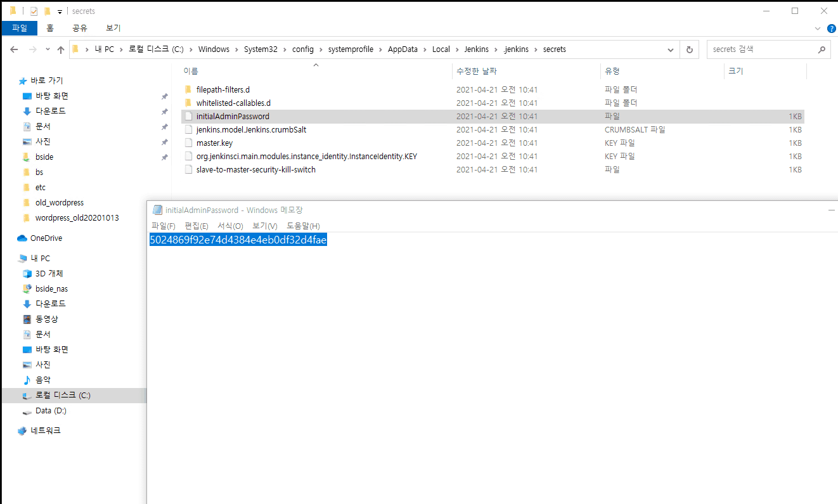Image resolution: width=838 pixels, height=504 pixels.
Task: Open the recent locations dropdown arrow
Action: (x=48, y=49)
